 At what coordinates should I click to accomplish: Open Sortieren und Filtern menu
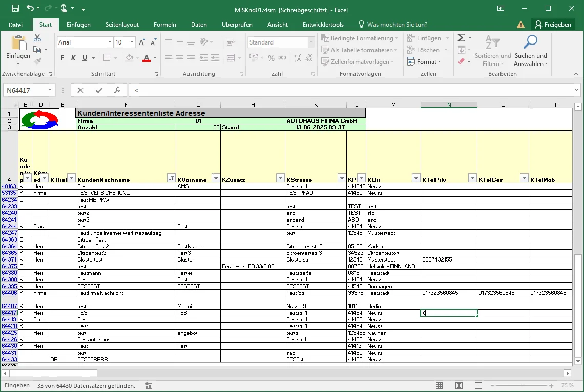(x=493, y=51)
